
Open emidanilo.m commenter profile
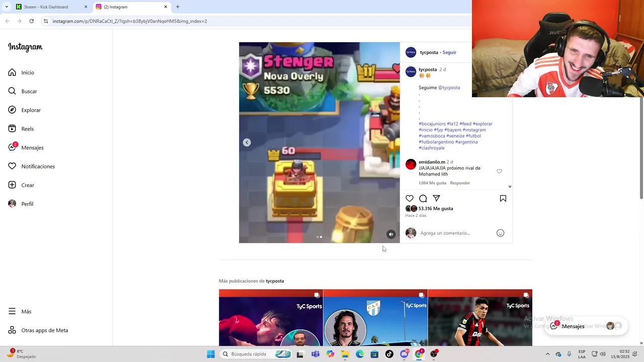432,162
